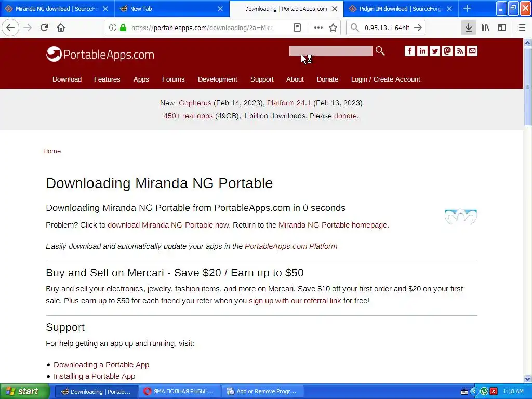Screen dimensions: 532x399
Task: Open PortableApps LinkedIn icon
Action: [422, 51]
